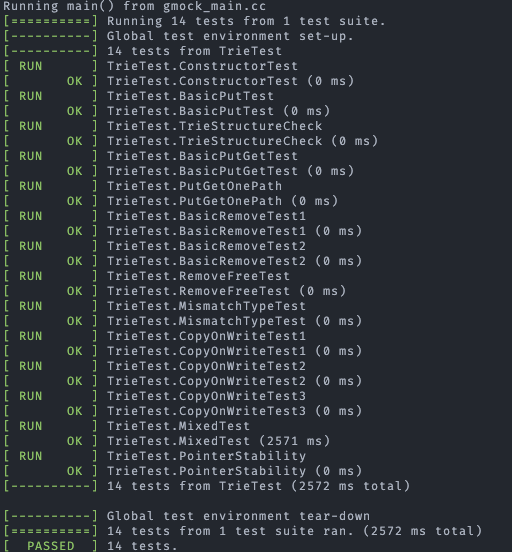The width and height of the screenshot is (512, 552).
Task: Click the TrieTest.MixedTest (2571 ms) result
Action: pos(218,441)
